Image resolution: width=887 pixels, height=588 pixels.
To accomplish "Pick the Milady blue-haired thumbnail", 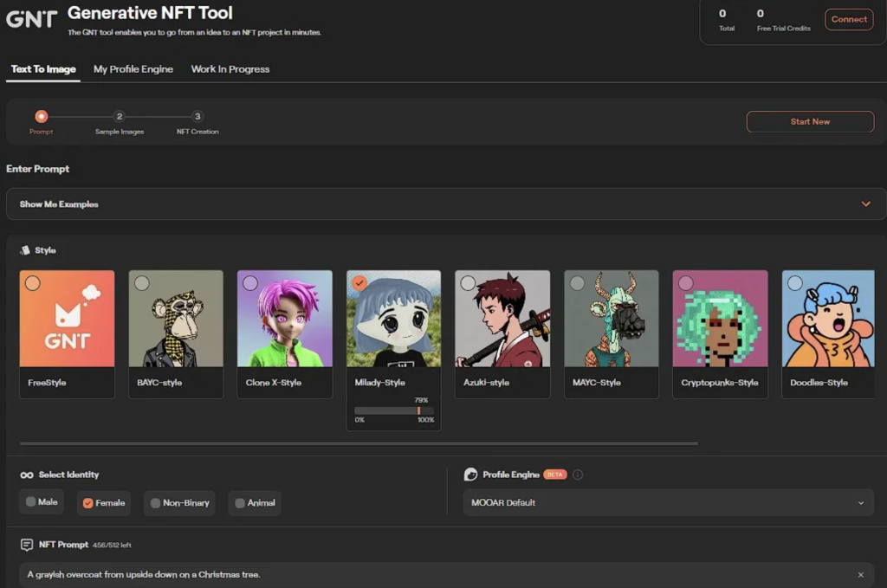I will pyautogui.click(x=394, y=319).
